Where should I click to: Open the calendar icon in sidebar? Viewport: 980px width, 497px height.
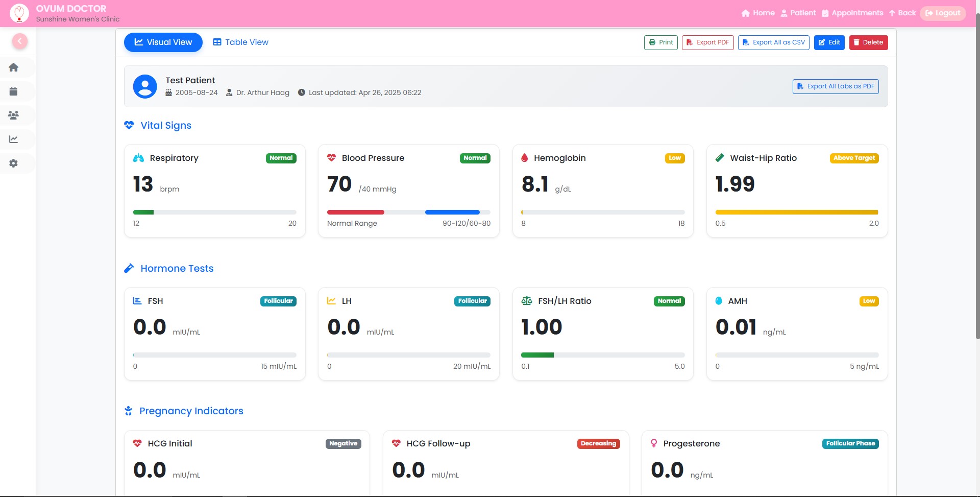[13, 91]
